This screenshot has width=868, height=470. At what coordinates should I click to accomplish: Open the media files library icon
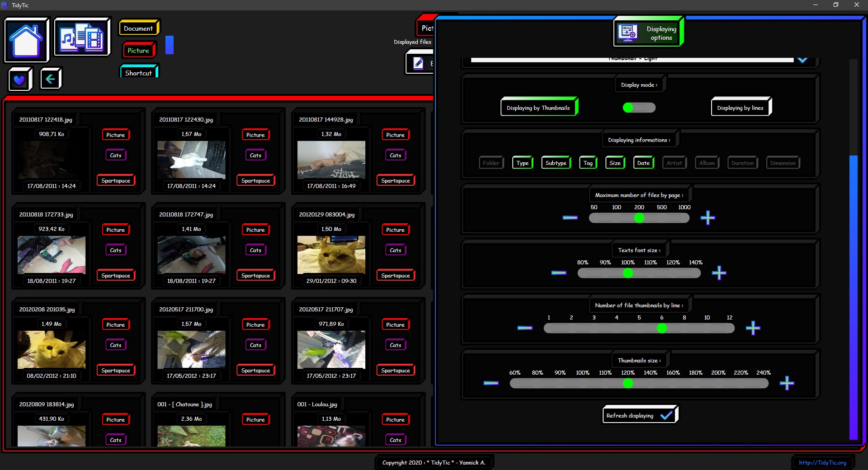82,37
